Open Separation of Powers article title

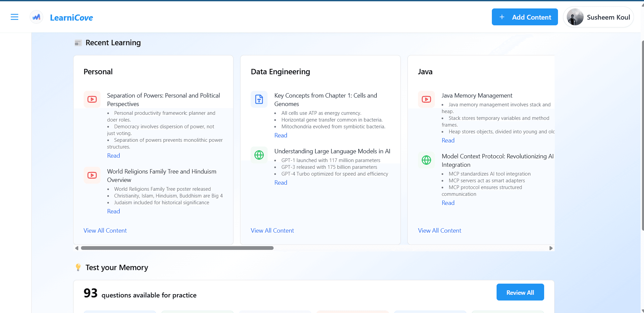coord(163,100)
